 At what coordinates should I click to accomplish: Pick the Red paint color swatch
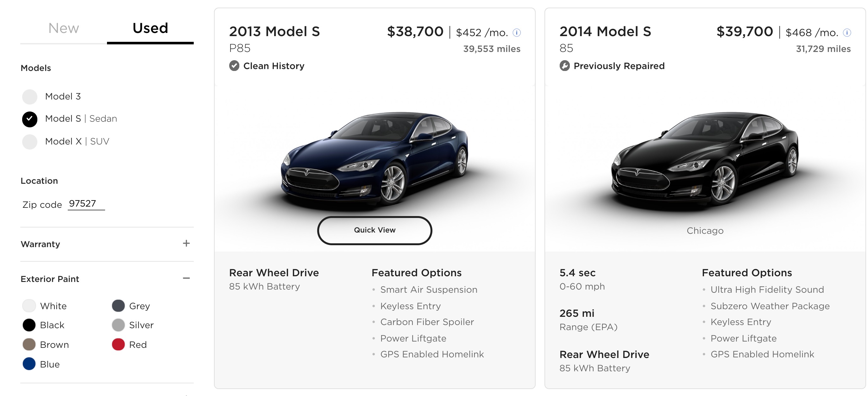[x=118, y=344]
